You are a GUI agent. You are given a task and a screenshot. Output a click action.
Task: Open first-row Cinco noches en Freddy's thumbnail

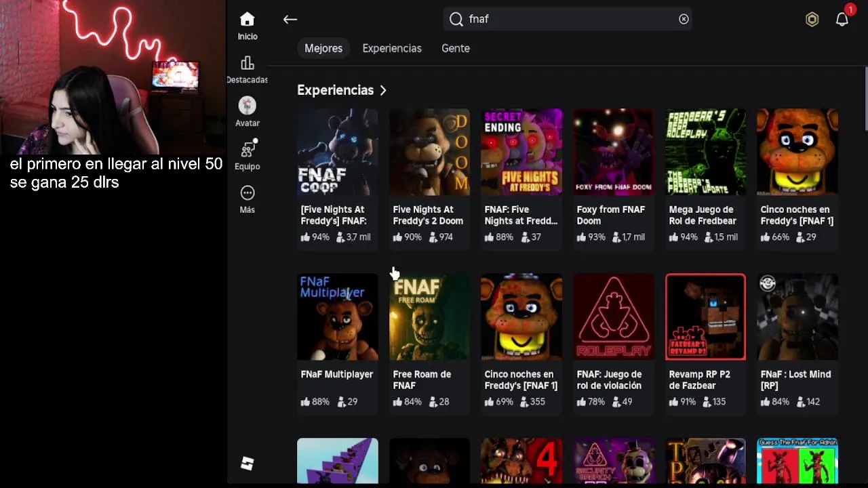797,152
